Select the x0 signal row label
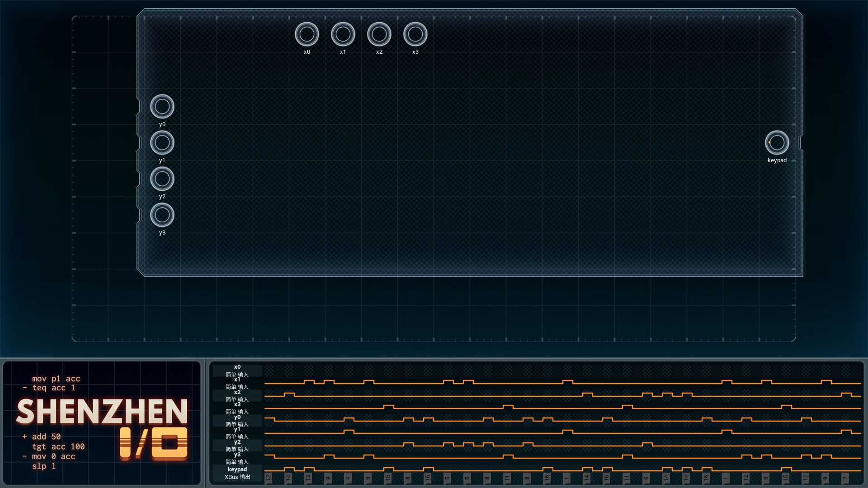The width and height of the screenshot is (868, 488). coord(237,371)
